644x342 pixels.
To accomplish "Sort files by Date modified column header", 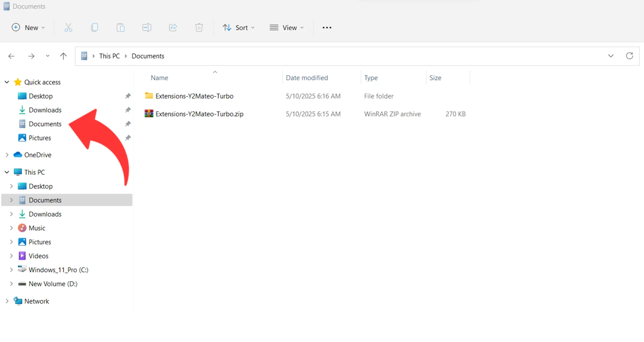I will point(307,78).
